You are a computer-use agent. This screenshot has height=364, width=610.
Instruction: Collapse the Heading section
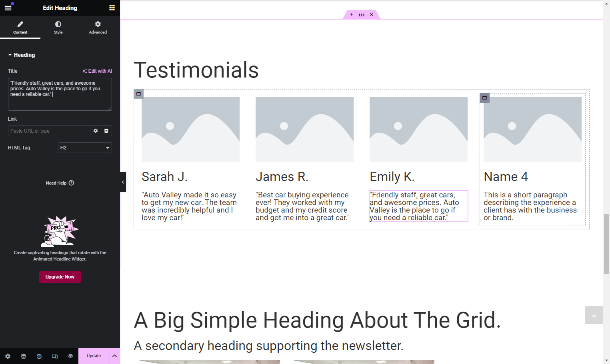click(x=22, y=55)
